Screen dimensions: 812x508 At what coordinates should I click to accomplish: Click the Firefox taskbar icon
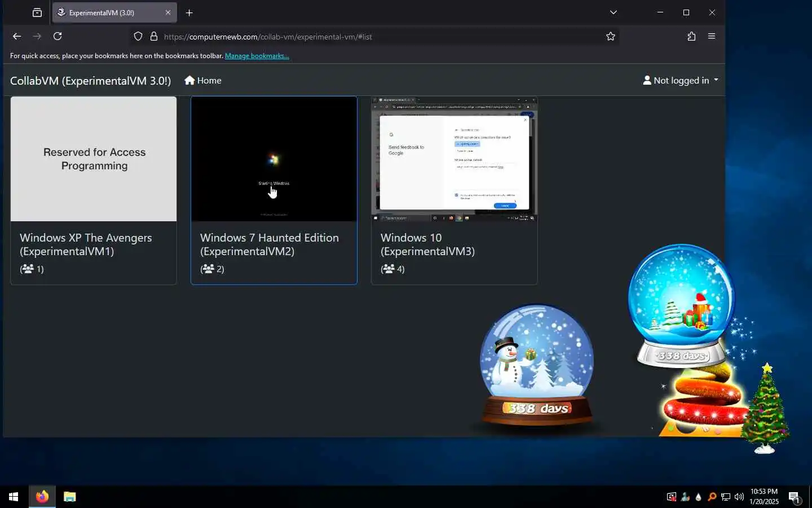tap(42, 497)
